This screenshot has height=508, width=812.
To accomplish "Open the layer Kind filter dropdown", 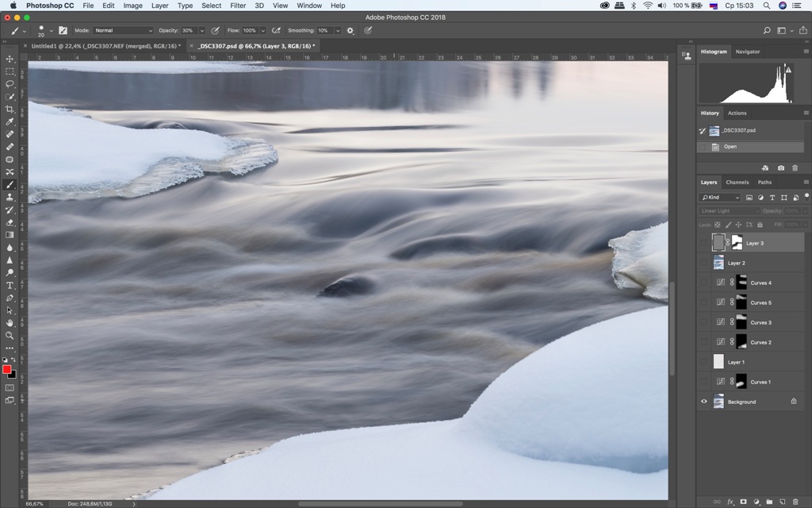I will (720, 197).
